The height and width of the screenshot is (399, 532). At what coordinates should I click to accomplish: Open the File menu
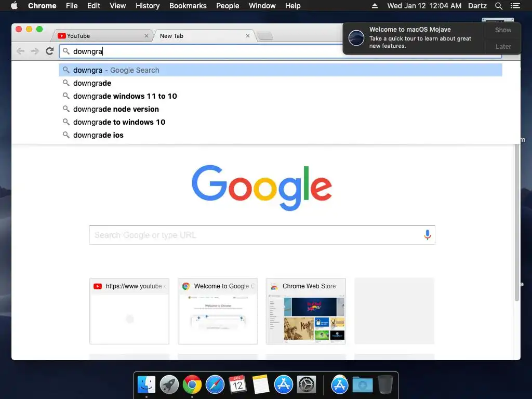click(72, 6)
